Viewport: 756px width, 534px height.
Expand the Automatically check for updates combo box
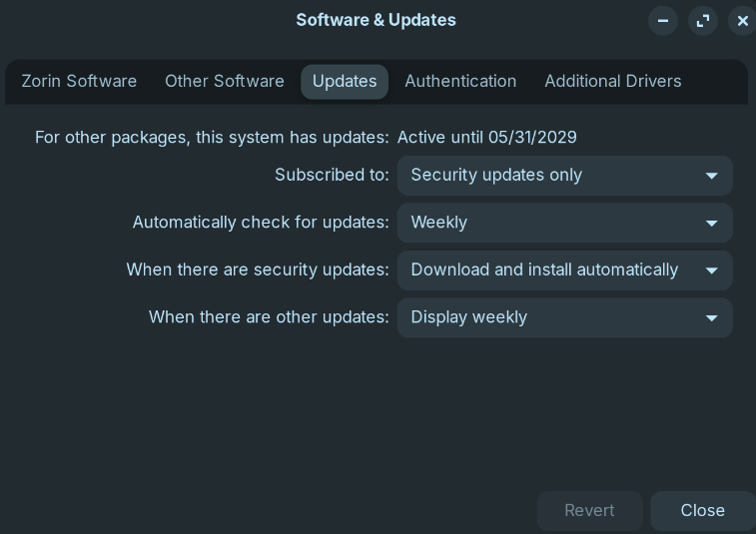[564, 223]
